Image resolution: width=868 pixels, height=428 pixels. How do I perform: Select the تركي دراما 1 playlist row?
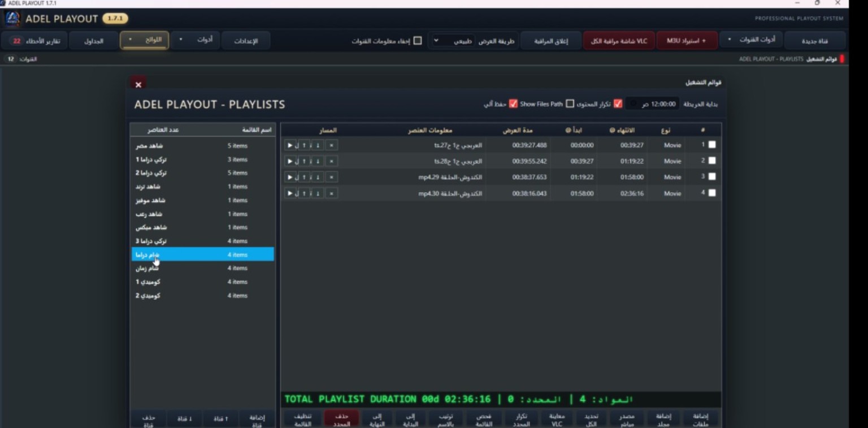[x=203, y=159]
